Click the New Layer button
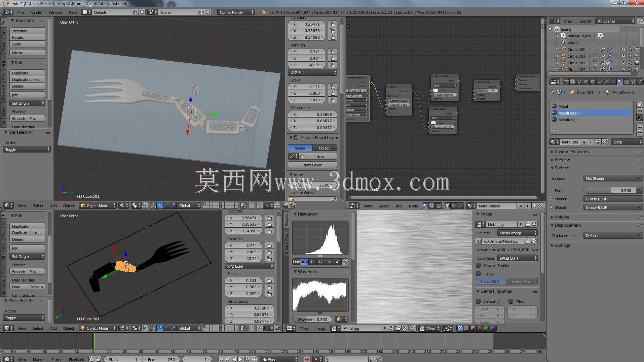Screen dimensions: 644x362 (x=312, y=165)
